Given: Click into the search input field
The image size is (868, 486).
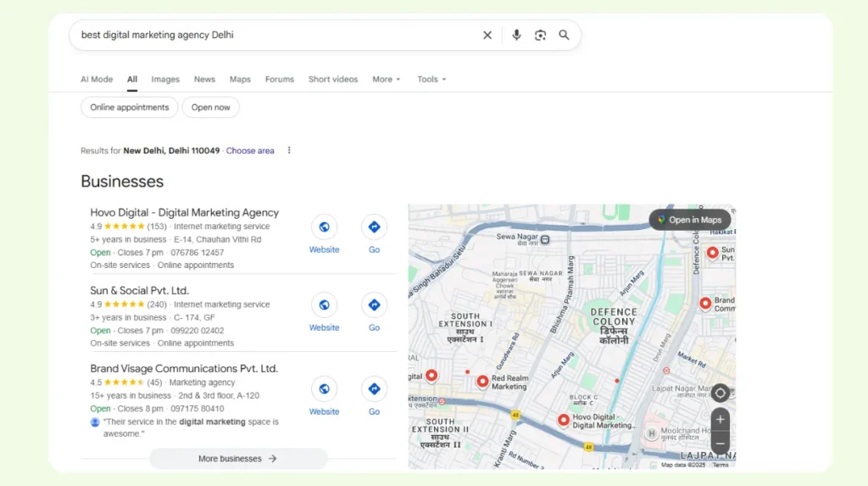Looking at the screenshot, I should (277, 35).
